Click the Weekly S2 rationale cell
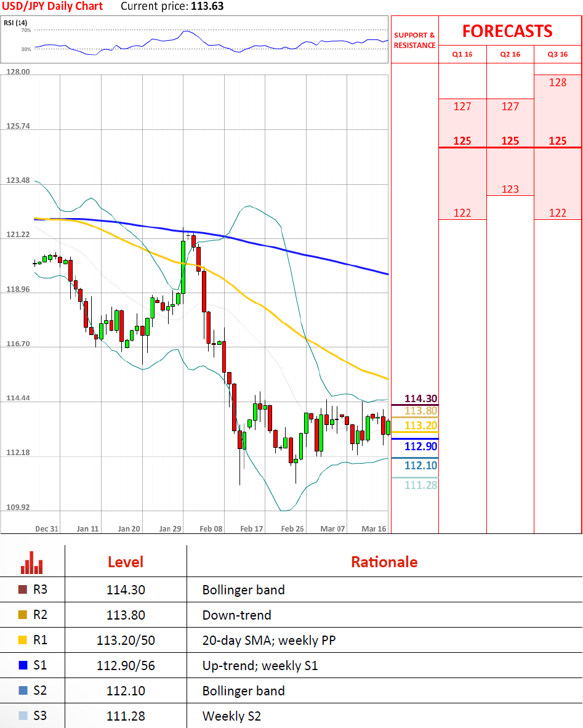This screenshot has width=583, height=728. tap(231, 716)
